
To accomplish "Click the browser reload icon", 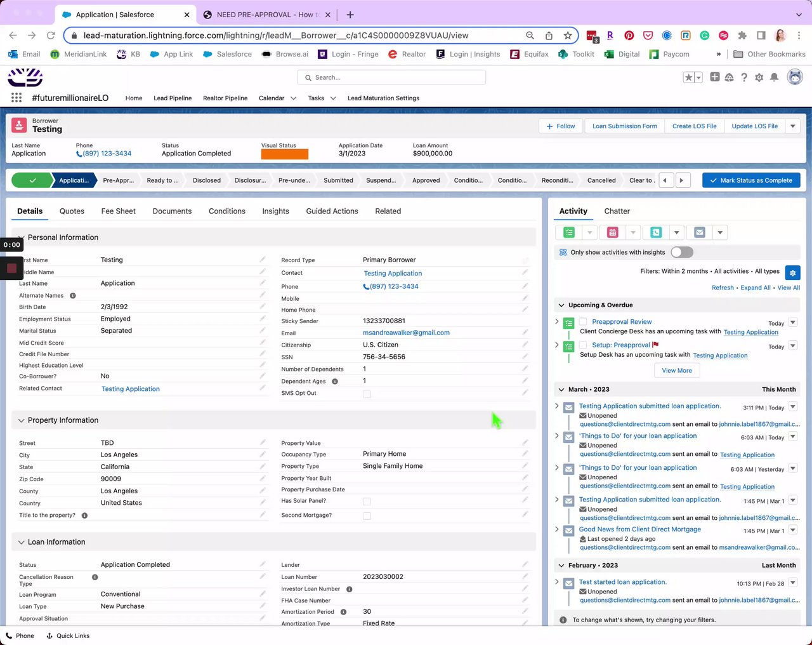I will [x=51, y=36].
